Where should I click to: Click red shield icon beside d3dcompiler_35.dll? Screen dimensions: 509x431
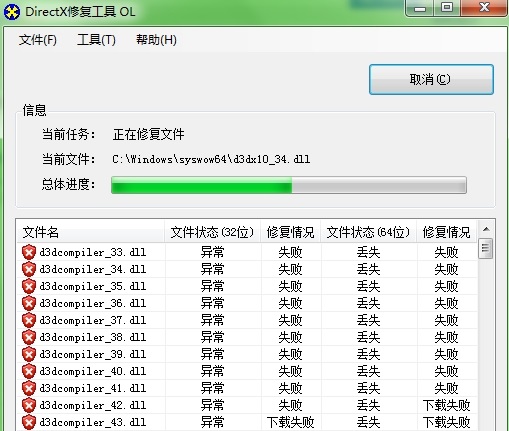click(29, 286)
